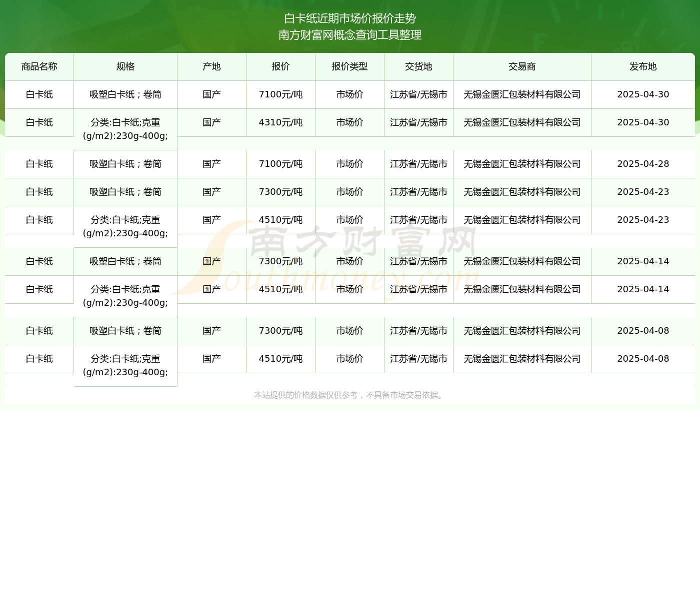Select 4510元/吨 price in 2025-04-23 row
Image resolution: width=700 pixels, height=602 pixels.
pyautogui.click(x=280, y=220)
